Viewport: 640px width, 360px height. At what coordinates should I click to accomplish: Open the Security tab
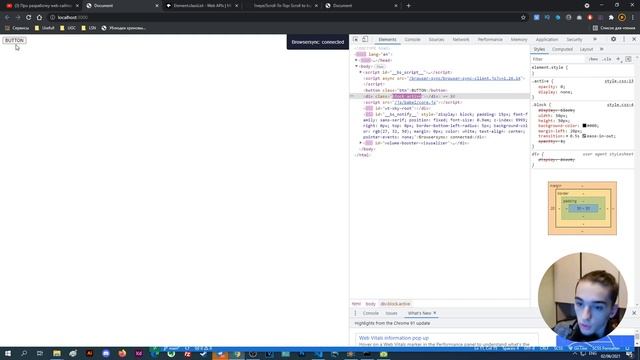(574, 40)
